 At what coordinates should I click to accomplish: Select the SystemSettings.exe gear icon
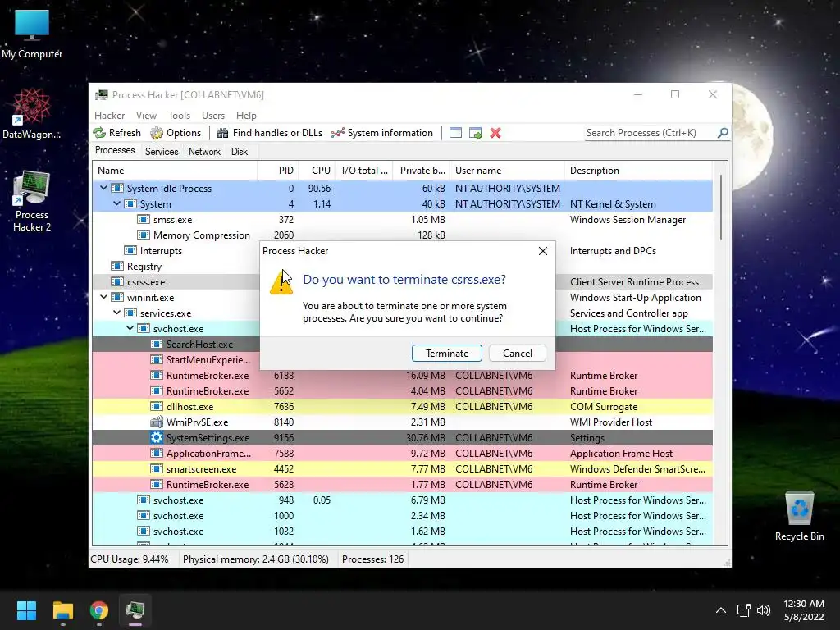(157, 438)
